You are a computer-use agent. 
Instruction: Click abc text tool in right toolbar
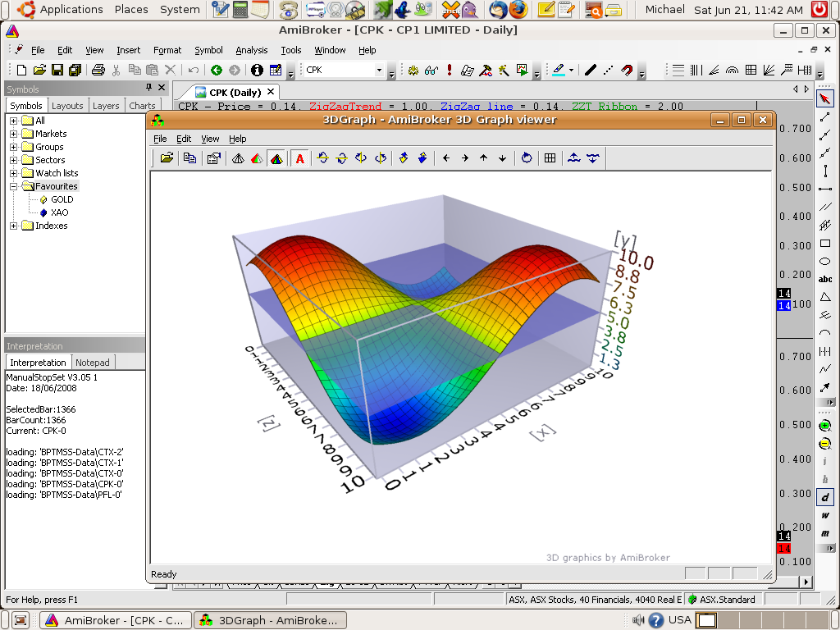pos(825,279)
